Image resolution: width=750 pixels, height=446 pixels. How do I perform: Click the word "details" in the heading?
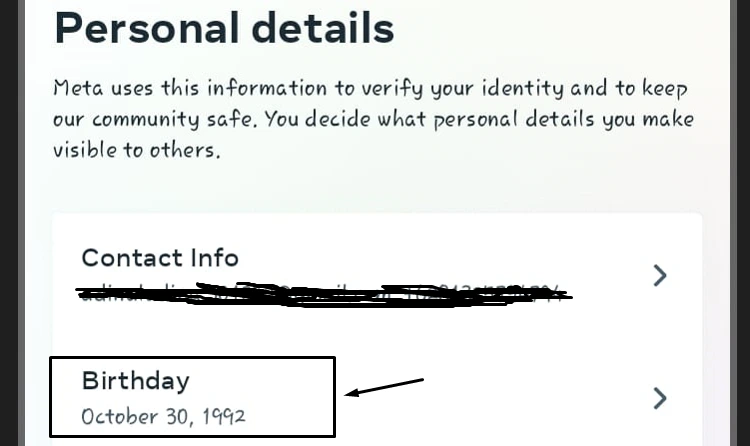tap(323, 29)
